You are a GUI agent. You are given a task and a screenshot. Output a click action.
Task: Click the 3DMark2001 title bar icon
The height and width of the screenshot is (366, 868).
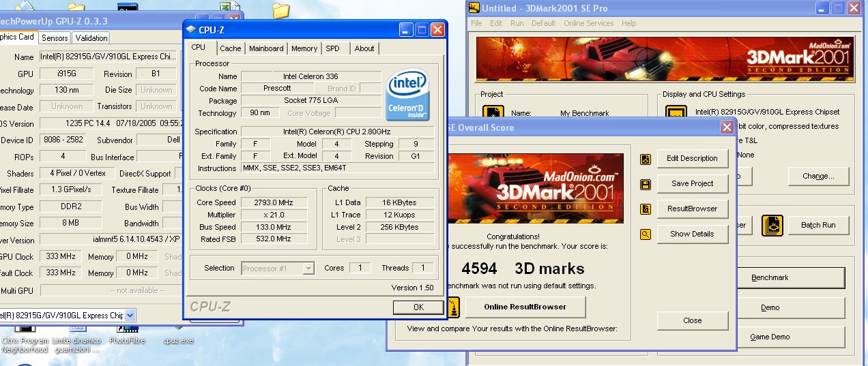pyautogui.click(x=474, y=8)
